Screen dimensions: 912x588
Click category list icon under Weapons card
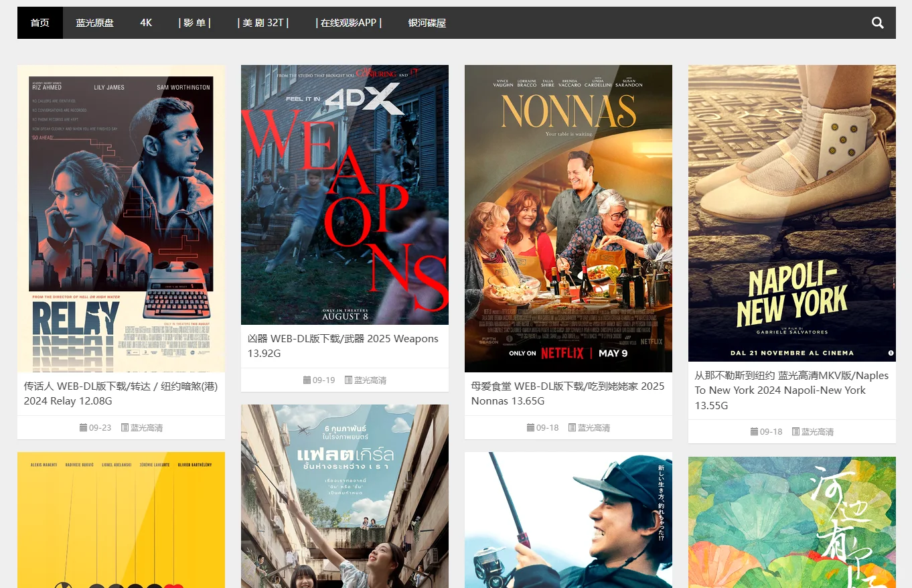(348, 380)
